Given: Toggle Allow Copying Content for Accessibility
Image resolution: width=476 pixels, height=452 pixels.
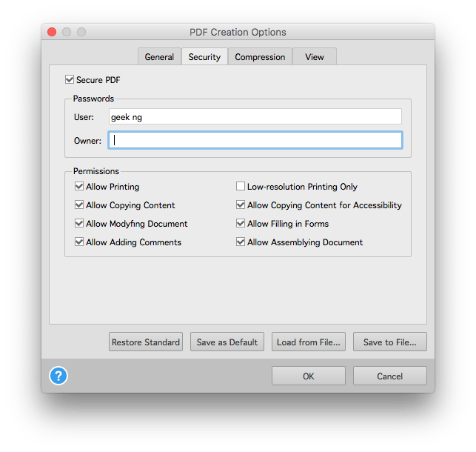Looking at the screenshot, I should tap(241, 205).
